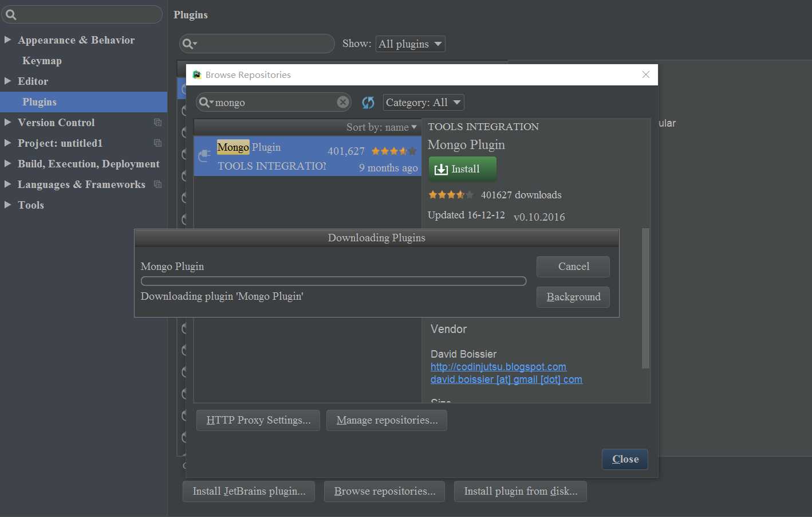812x517 pixels.
Task: Click the 'Mongo Plugin' title in details pane
Action: coord(466,145)
